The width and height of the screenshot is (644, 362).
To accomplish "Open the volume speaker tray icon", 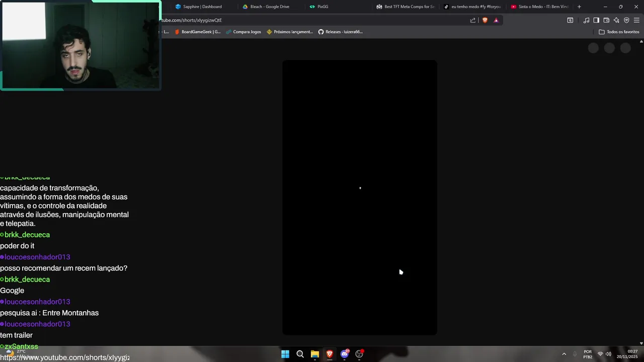I will (x=608, y=354).
